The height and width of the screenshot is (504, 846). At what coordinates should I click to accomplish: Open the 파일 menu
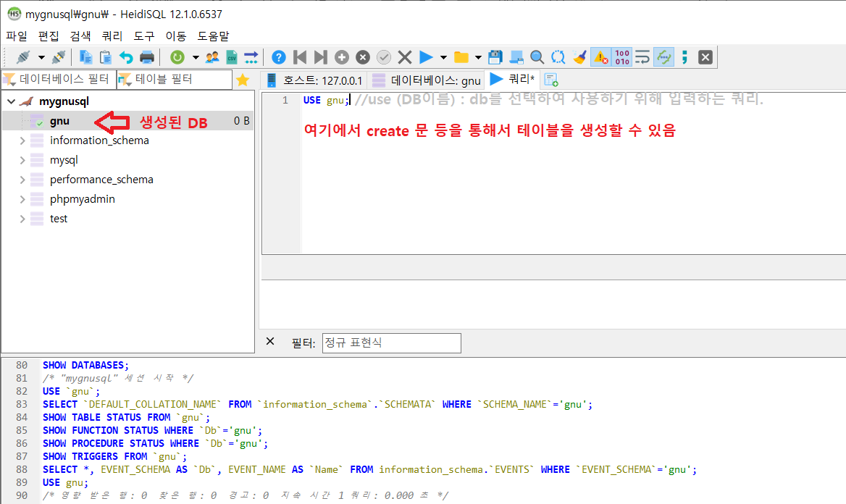point(17,36)
